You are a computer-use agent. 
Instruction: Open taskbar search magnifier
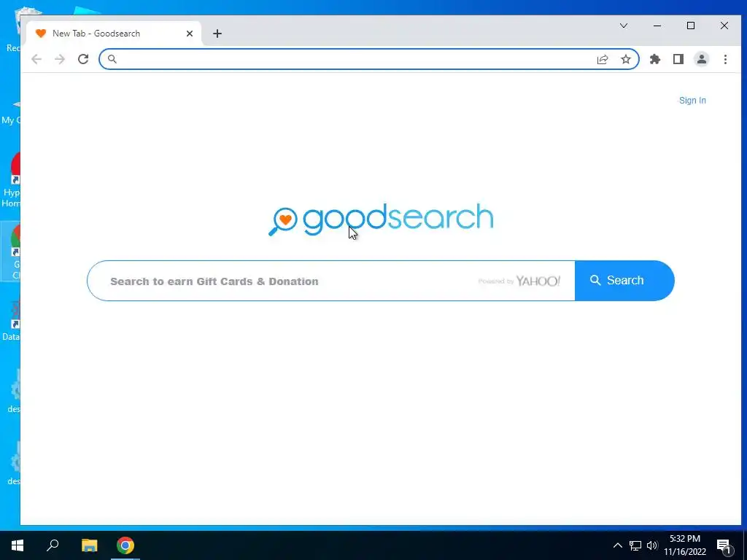coord(53,545)
